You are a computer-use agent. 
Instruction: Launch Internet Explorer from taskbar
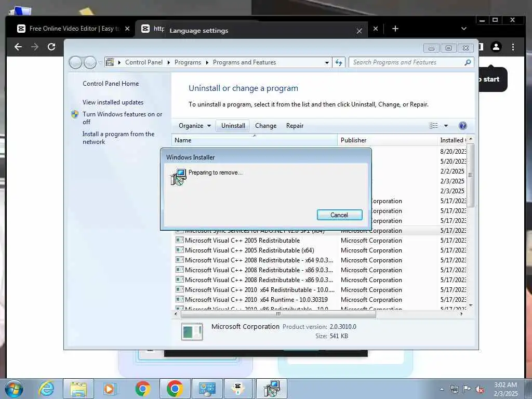click(46, 389)
